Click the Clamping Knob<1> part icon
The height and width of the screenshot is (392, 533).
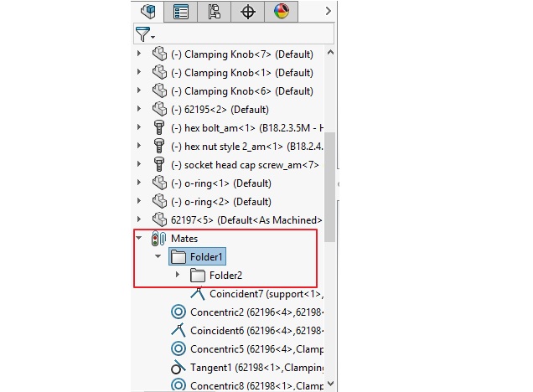pos(159,72)
